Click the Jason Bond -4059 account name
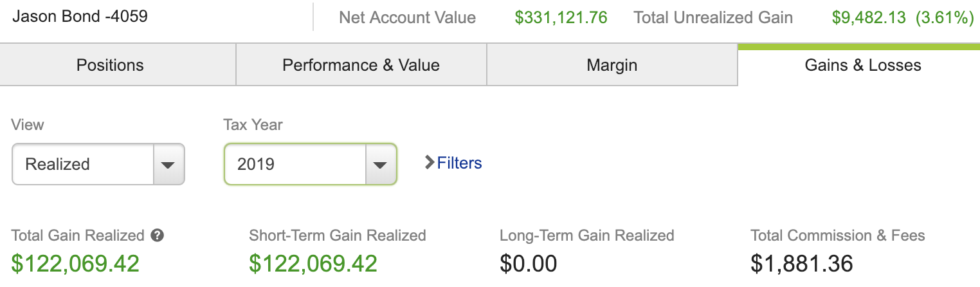Screen dimensions: 980x287 click(x=80, y=16)
